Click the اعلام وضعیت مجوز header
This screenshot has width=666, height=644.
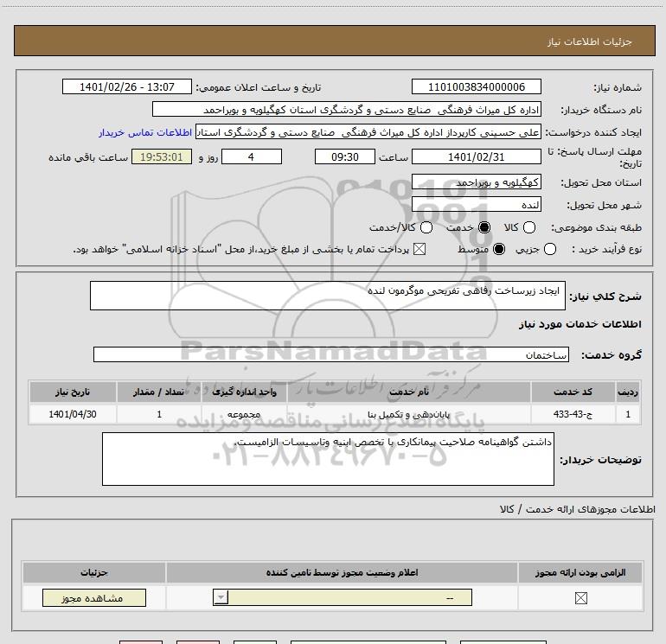(342, 572)
